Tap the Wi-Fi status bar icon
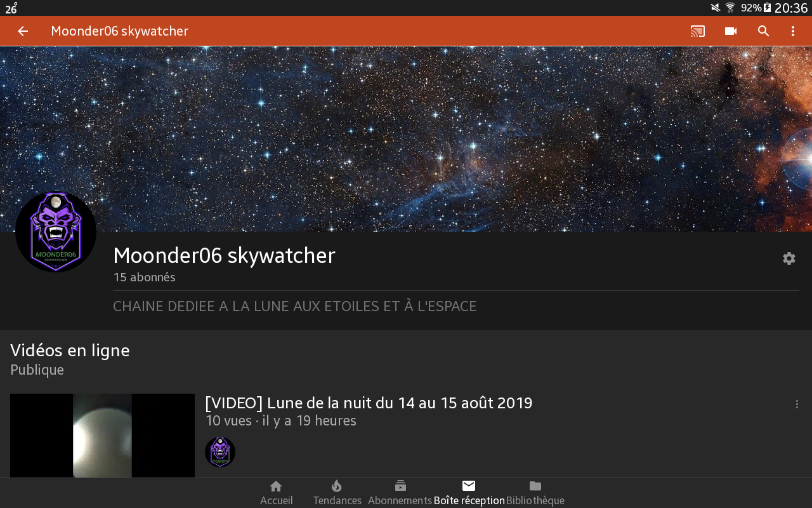Screen dimensions: 812x508 (730, 8)
